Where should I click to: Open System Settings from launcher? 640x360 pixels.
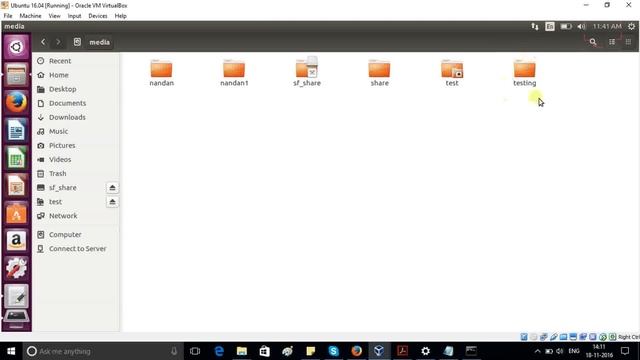point(16,269)
